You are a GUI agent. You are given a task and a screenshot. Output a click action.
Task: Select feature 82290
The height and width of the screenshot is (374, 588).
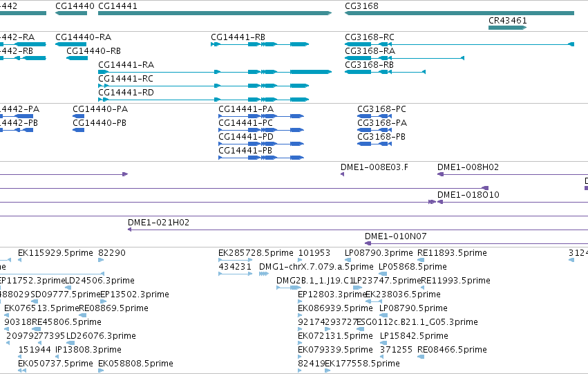coord(101,259)
